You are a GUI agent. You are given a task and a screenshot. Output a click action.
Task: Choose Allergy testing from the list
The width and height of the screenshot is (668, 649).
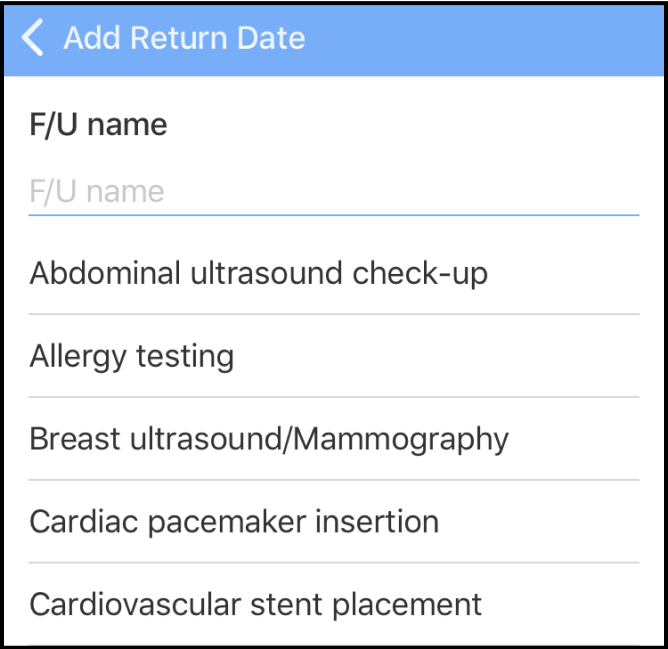[x=132, y=356]
